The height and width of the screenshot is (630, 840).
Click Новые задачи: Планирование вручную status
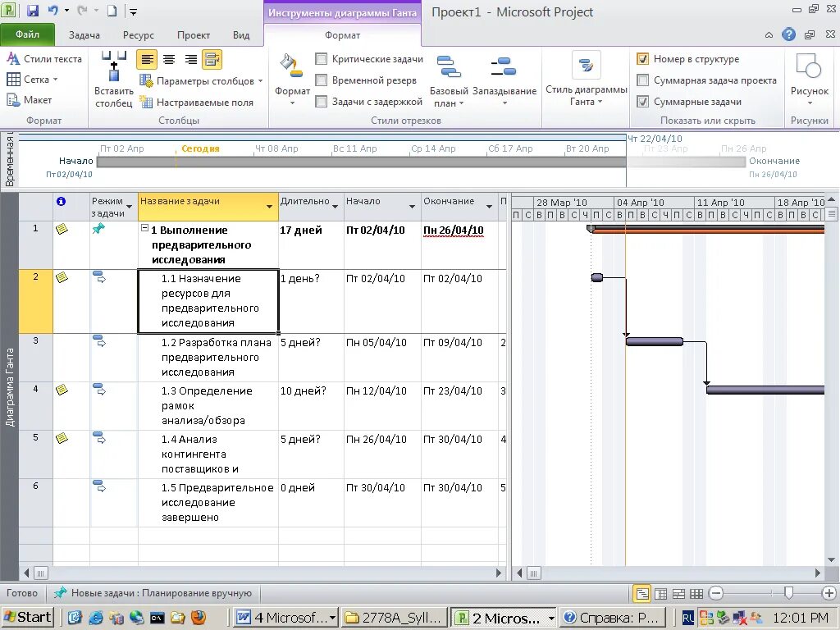[153, 594]
